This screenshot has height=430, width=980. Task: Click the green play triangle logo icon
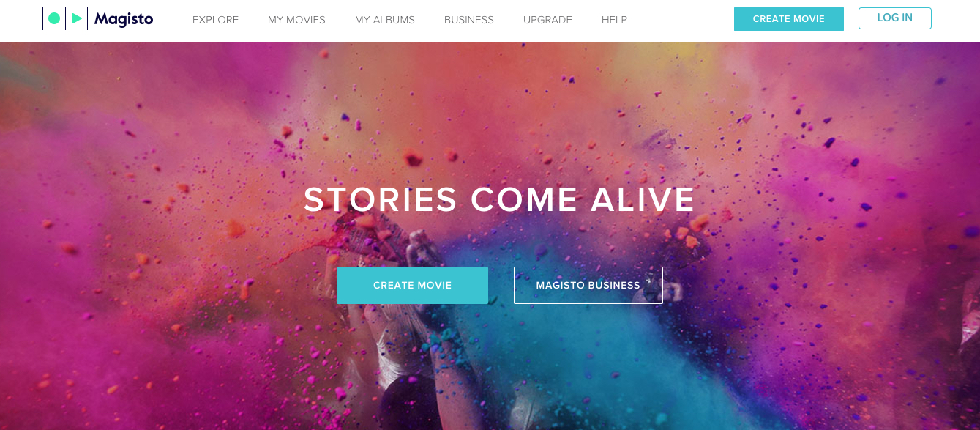(77, 19)
